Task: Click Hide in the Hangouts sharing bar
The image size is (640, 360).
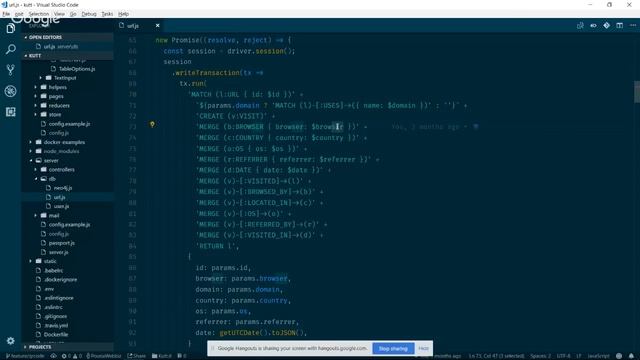Action: 424,349
